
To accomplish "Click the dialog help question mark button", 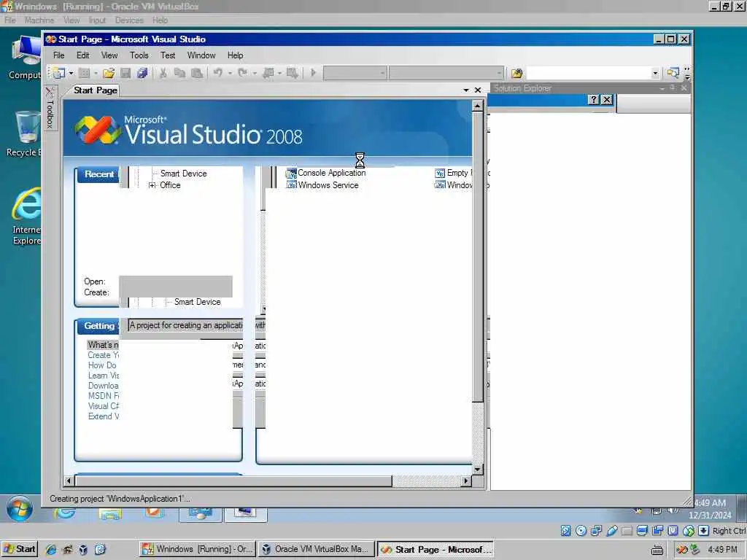I will 593,99.
